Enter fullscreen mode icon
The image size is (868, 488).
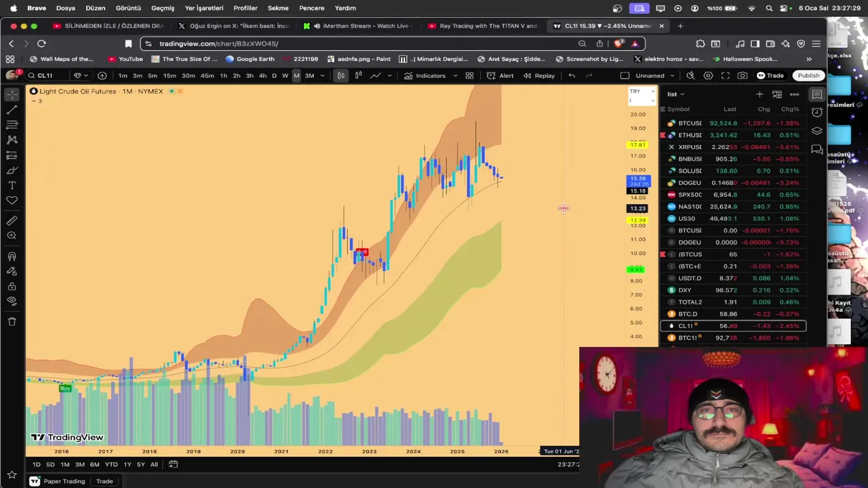[726, 75]
